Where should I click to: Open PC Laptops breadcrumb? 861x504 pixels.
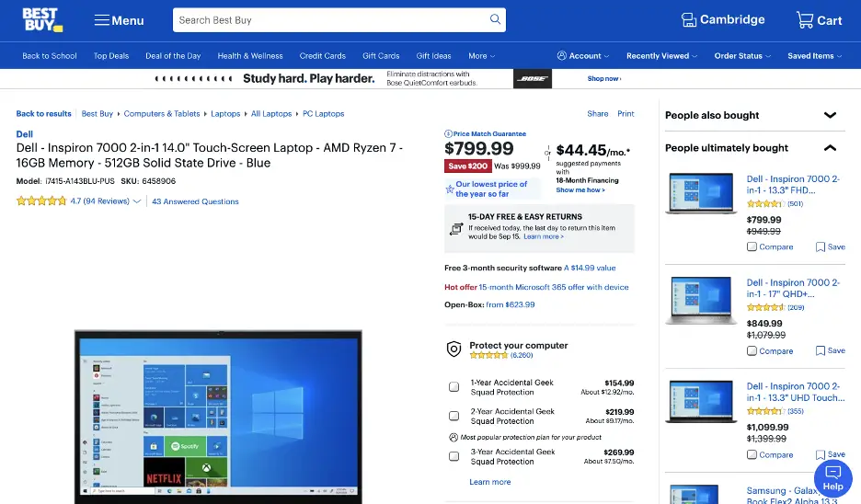point(324,114)
